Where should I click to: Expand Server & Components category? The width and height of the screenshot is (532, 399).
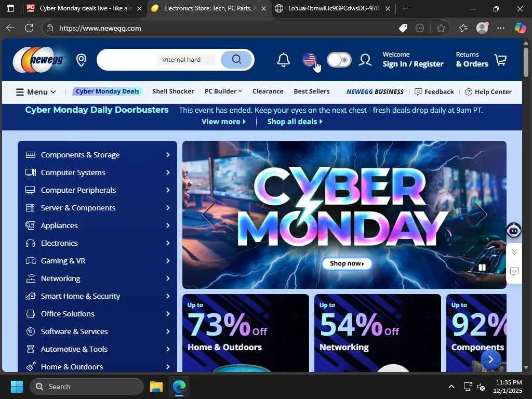coord(97,208)
